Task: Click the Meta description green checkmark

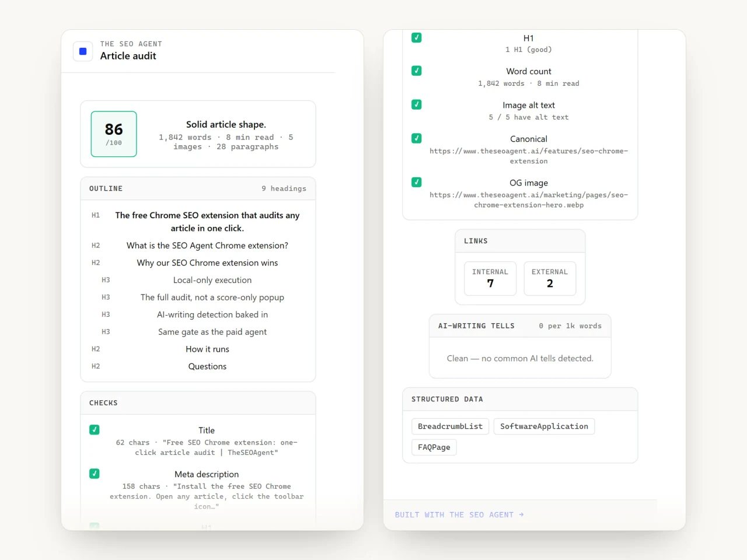Action: pos(95,474)
